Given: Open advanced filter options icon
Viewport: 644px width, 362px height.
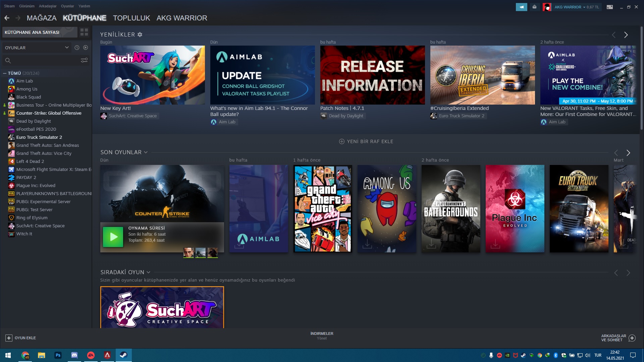Looking at the screenshot, I should coord(84,60).
